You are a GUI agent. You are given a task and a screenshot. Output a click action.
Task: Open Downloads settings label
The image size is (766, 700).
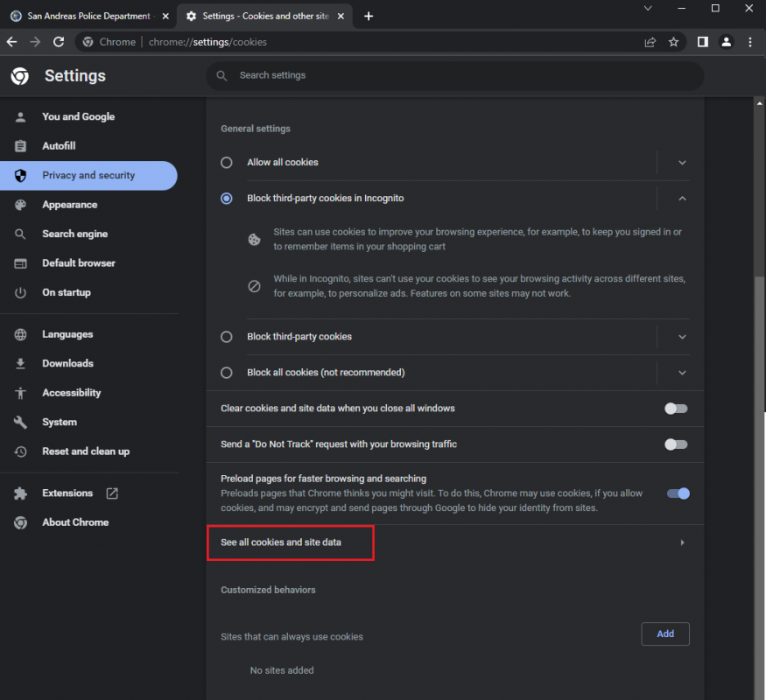[68, 364]
